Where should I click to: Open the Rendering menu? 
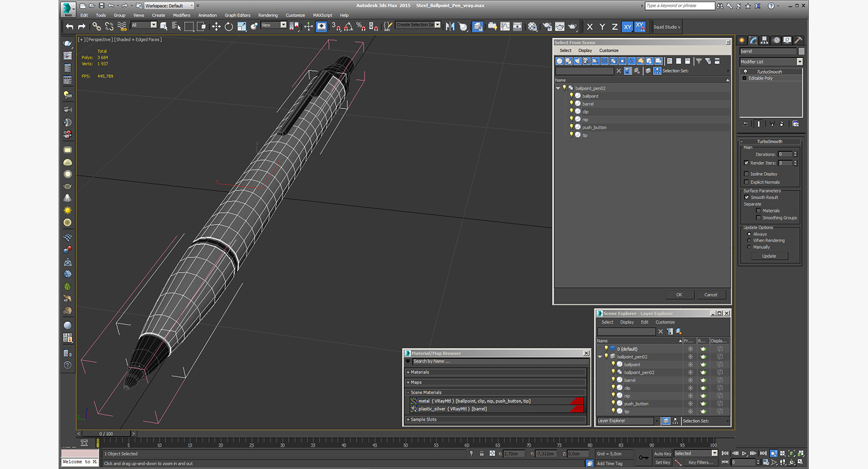tap(268, 15)
